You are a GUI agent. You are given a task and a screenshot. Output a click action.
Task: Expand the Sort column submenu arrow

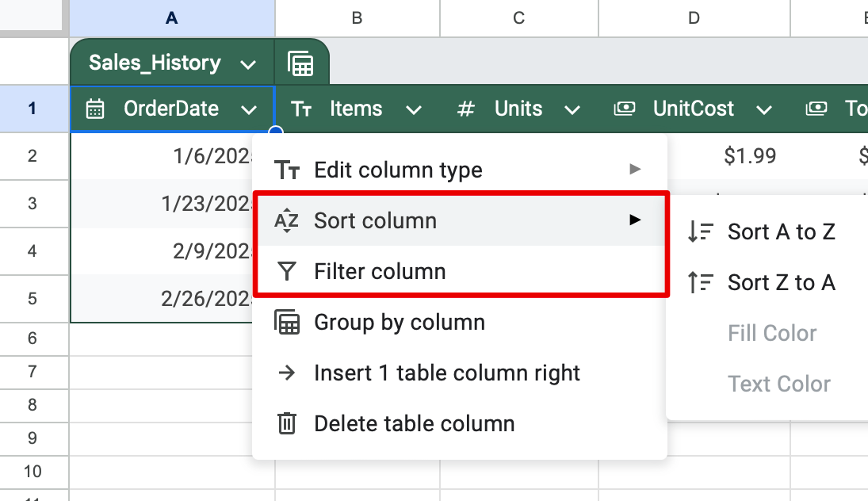tap(636, 220)
